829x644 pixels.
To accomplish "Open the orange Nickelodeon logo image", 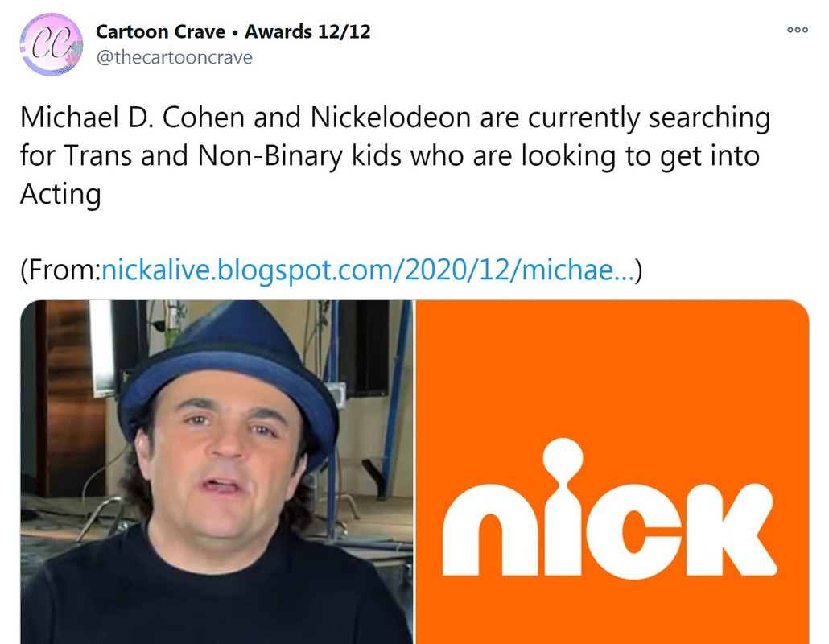I will point(612,473).
